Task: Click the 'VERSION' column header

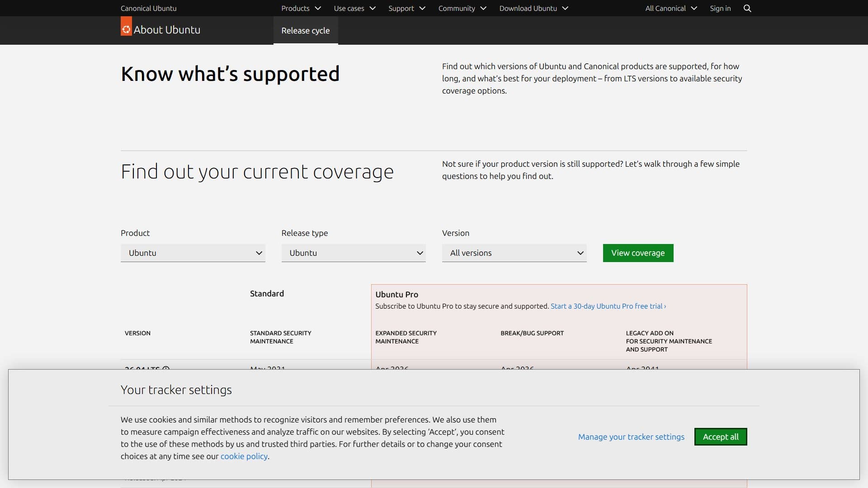Action: 137,333
